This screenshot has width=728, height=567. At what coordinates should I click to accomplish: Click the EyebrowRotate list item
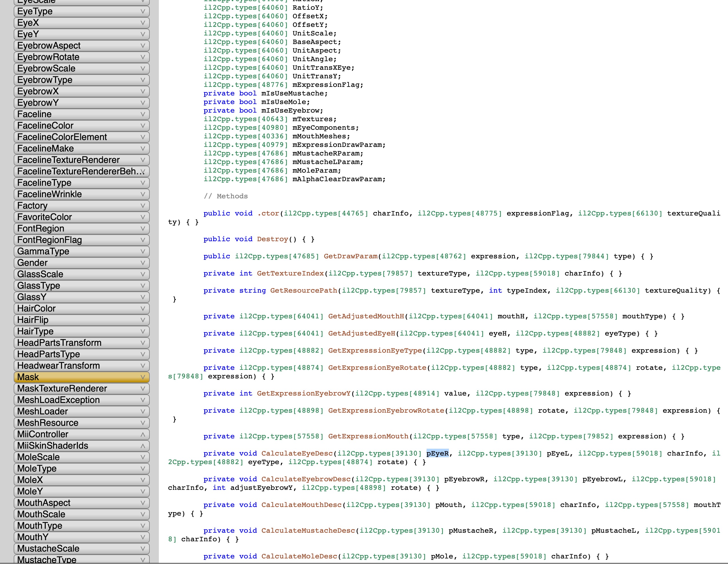(x=48, y=57)
